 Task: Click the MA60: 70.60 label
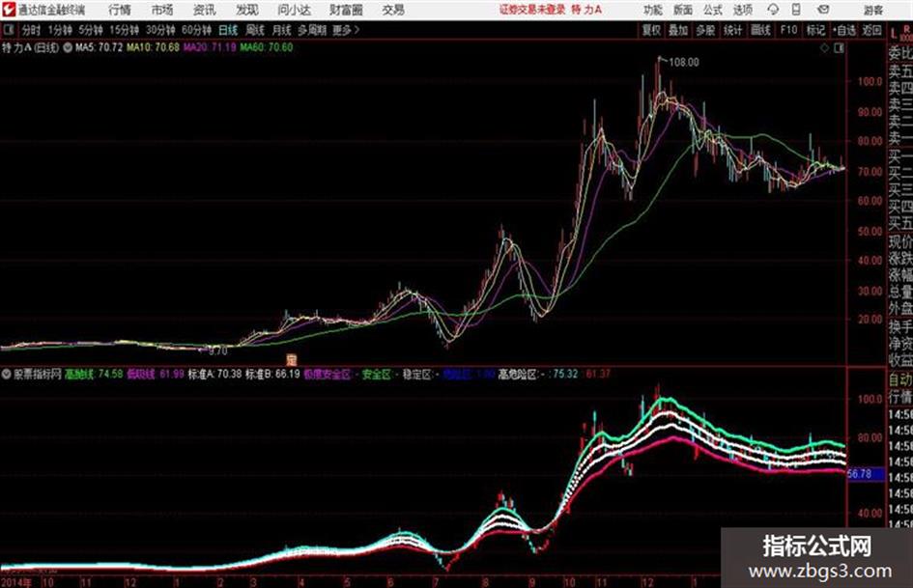click(266, 47)
